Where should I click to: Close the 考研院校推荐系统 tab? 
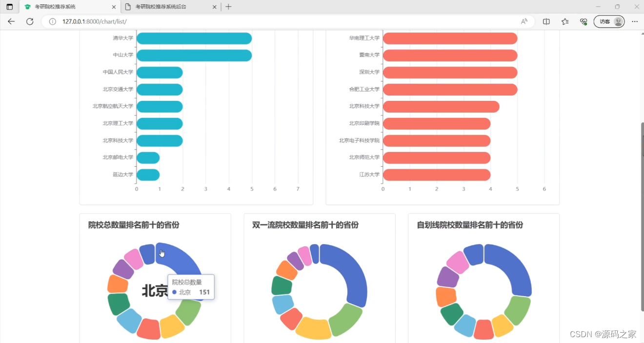(114, 7)
